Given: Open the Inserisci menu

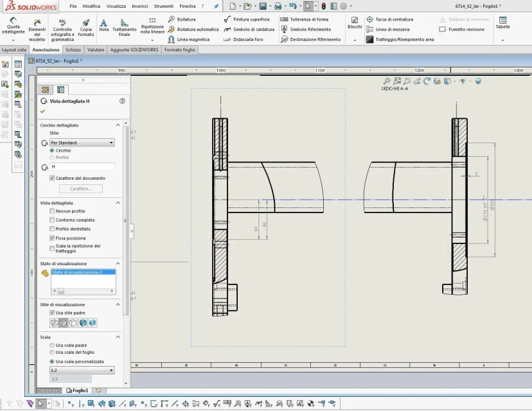Looking at the screenshot, I should click(140, 6).
